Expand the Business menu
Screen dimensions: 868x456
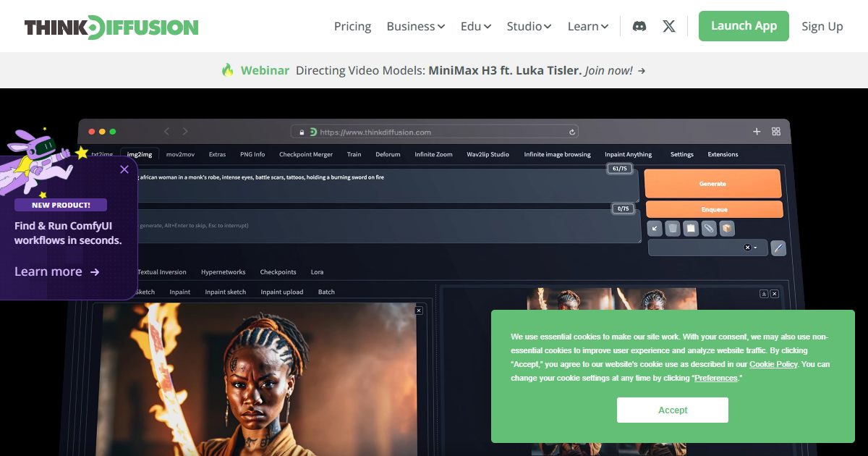click(x=416, y=26)
